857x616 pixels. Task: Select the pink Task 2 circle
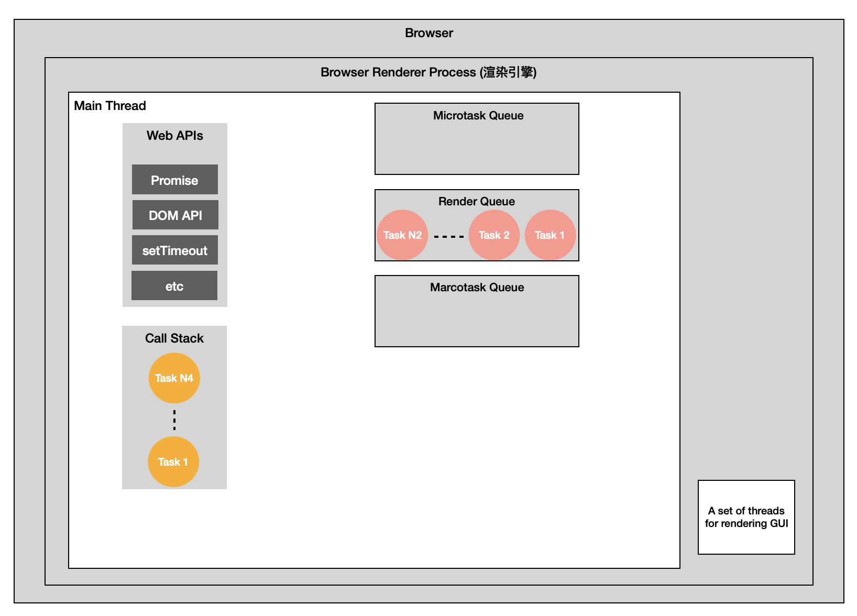(494, 235)
